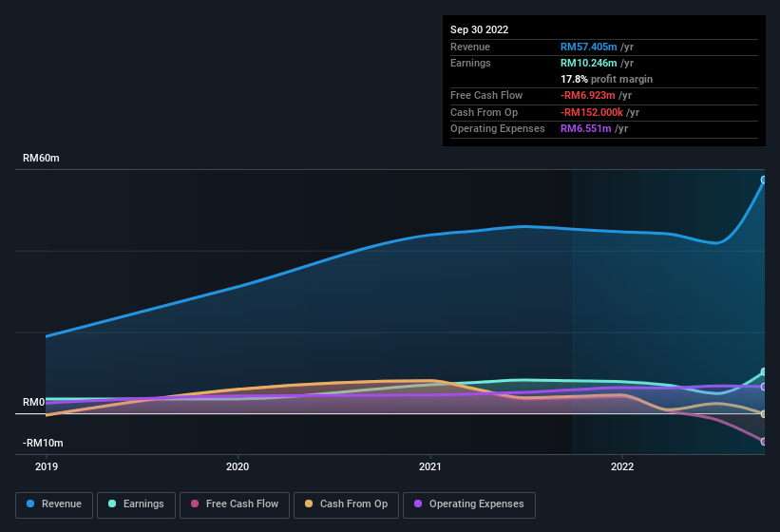The width and height of the screenshot is (780, 532).
Task: Click the -RM6.923m free cash flow value
Action: [x=587, y=95]
